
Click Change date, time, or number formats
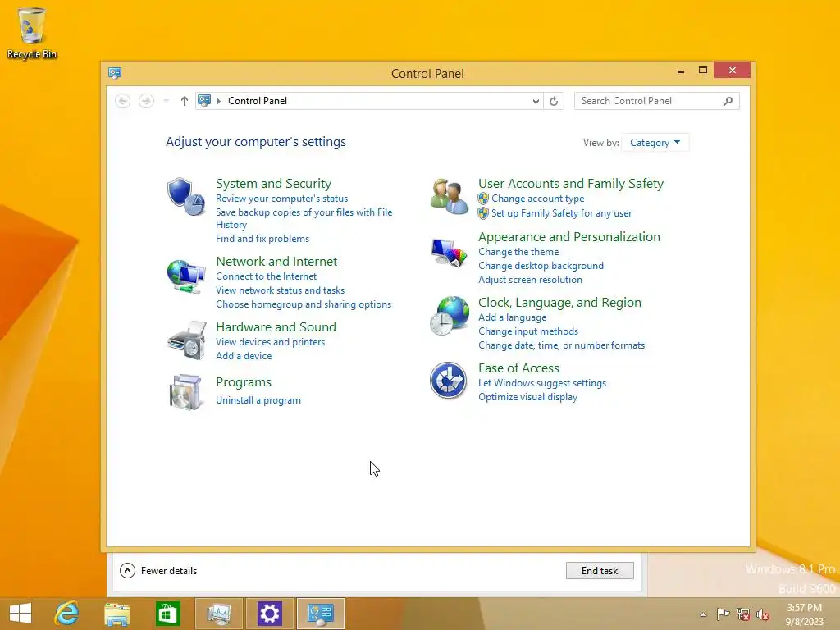[x=561, y=345]
